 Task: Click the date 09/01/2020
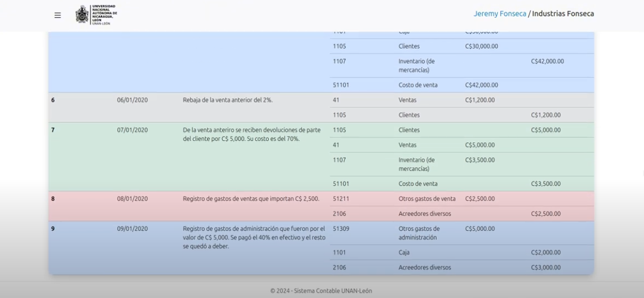[132, 229]
